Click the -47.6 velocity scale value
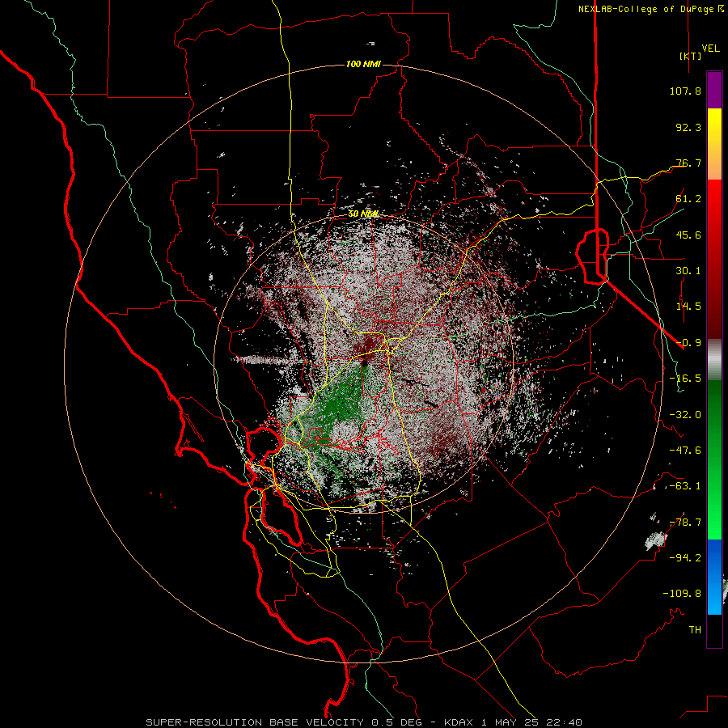The width and height of the screenshot is (728, 728). pos(685,451)
